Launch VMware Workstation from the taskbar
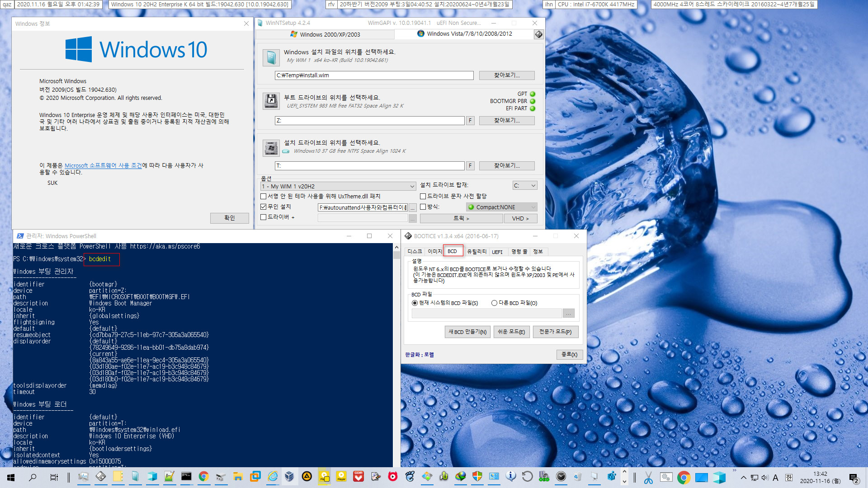The image size is (868, 488). (255, 476)
